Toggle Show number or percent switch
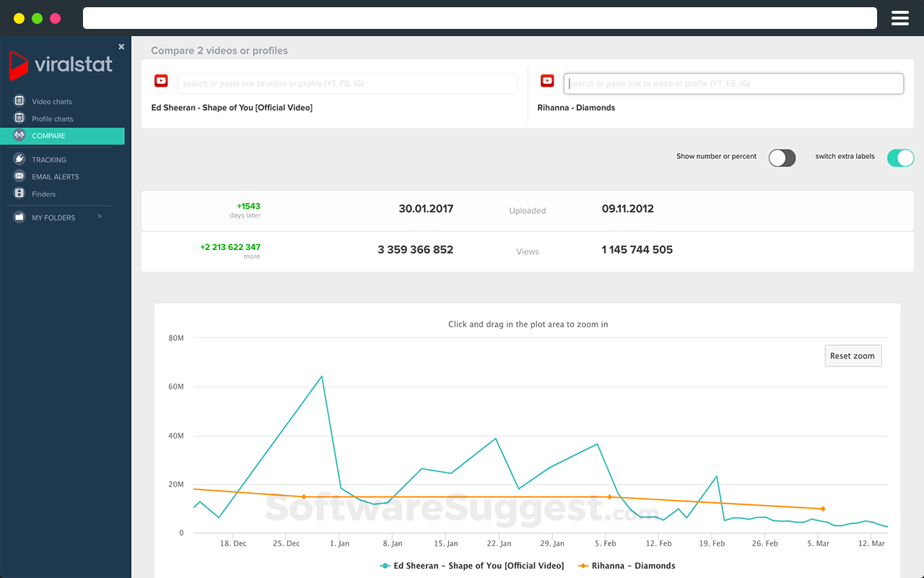This screenshot has height=578, width=924. (x=782, y=158)
